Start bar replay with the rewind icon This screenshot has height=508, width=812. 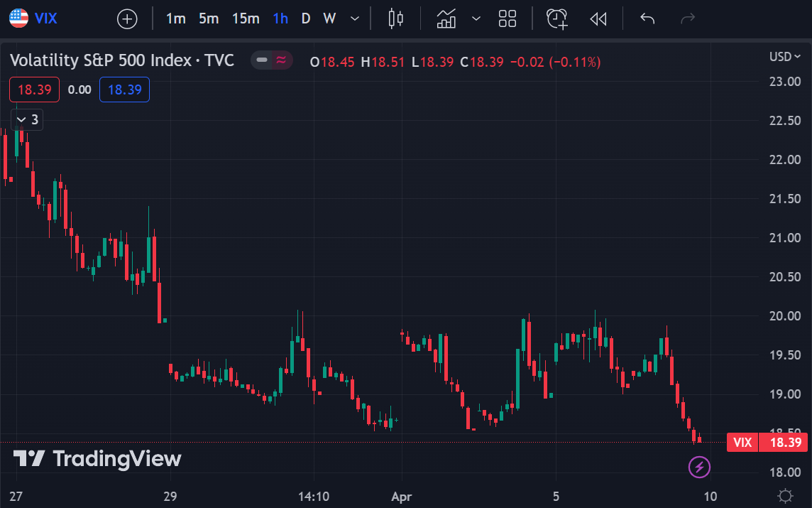[598, 19]
